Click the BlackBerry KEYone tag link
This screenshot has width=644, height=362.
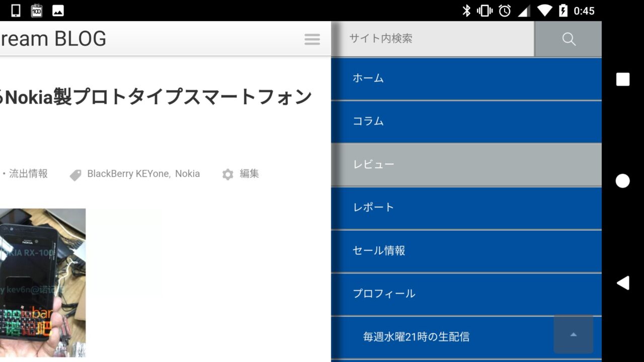[129, 174]
